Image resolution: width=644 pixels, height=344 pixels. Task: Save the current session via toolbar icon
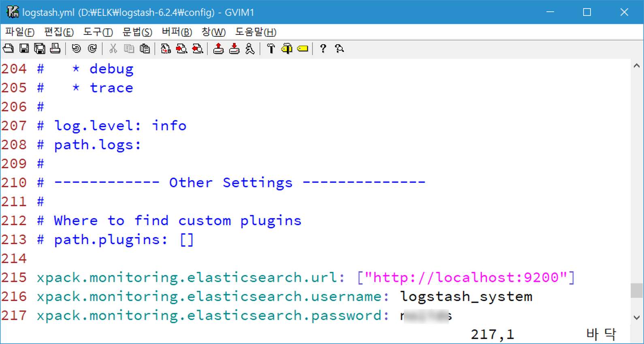[x=234, y=49]
